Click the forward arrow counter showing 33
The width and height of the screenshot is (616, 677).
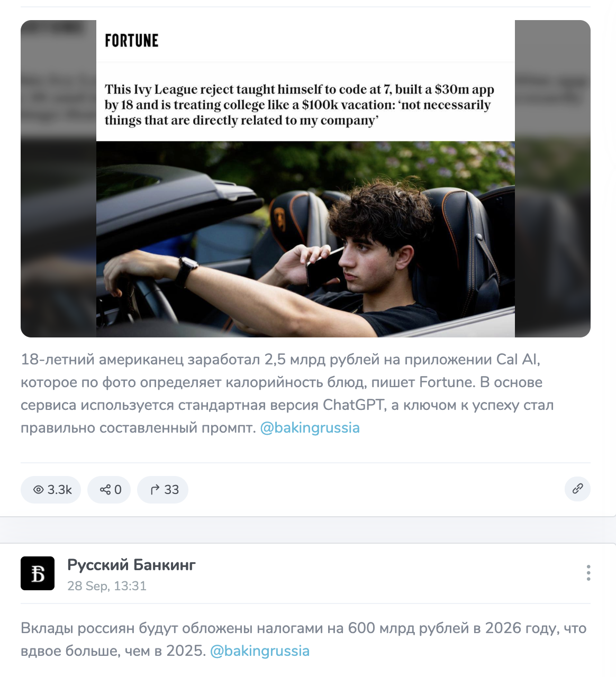tap(162, 489)
